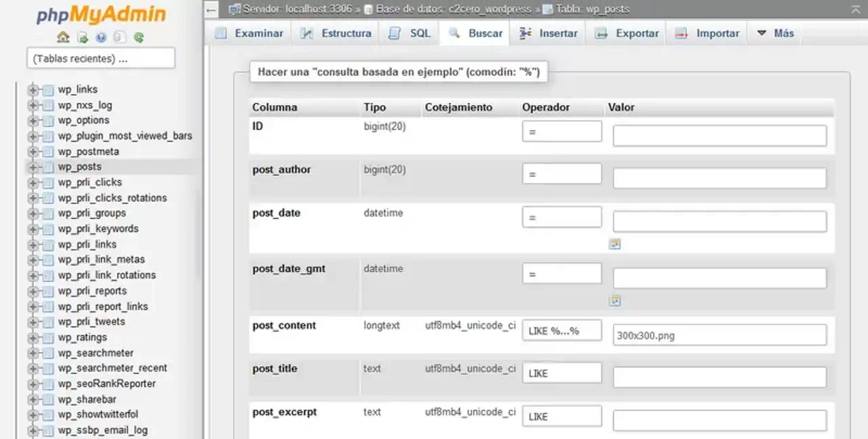Image resolution: width=868 pixels, height=439 pixels.
Task: Click table icon beside wp_showtwitterfol
Action: tap(47, 415)
